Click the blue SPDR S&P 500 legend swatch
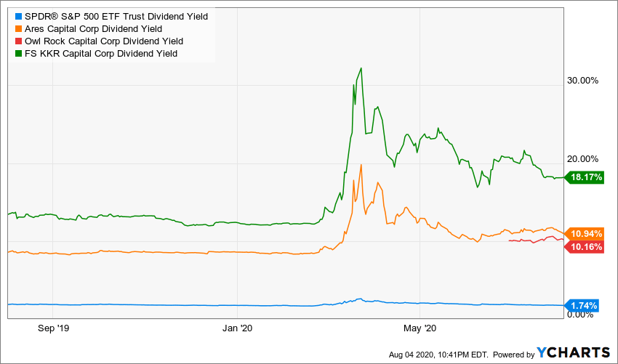Image resolution: width=618 pixels, height=364 pixels. click(18, 17)
